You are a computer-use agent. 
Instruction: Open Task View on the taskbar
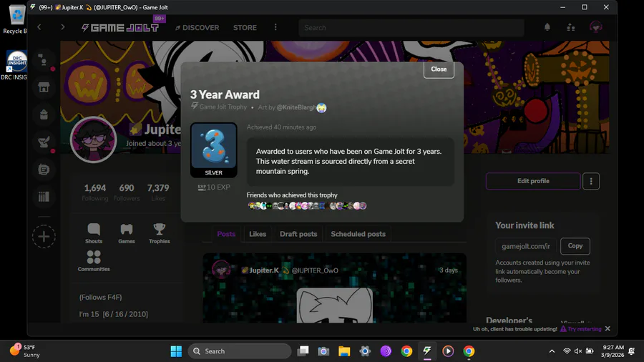pyautogui.click(x=303, y=351)
